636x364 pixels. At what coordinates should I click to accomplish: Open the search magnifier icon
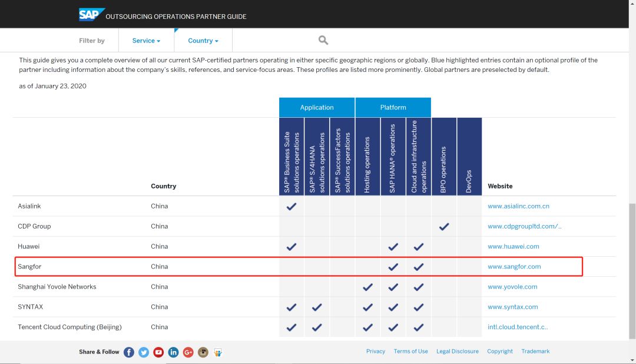click(323, 40)
